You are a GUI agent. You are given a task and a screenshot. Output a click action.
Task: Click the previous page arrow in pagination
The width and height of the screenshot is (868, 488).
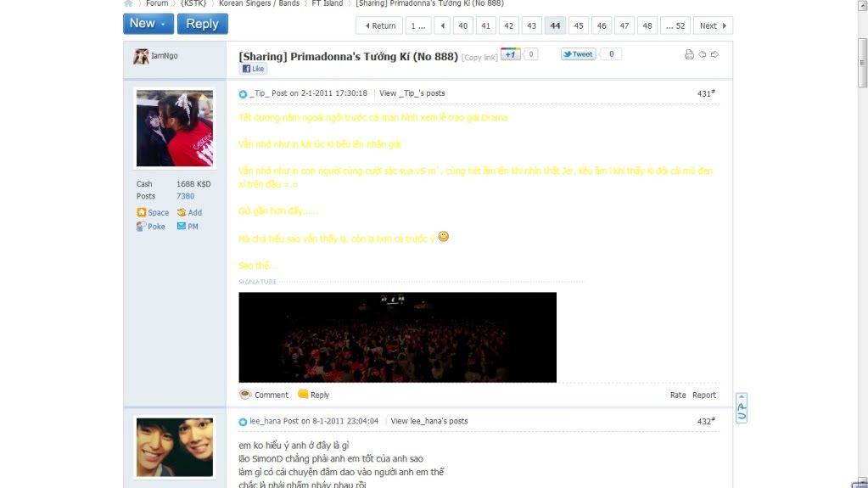click(442, 25)
